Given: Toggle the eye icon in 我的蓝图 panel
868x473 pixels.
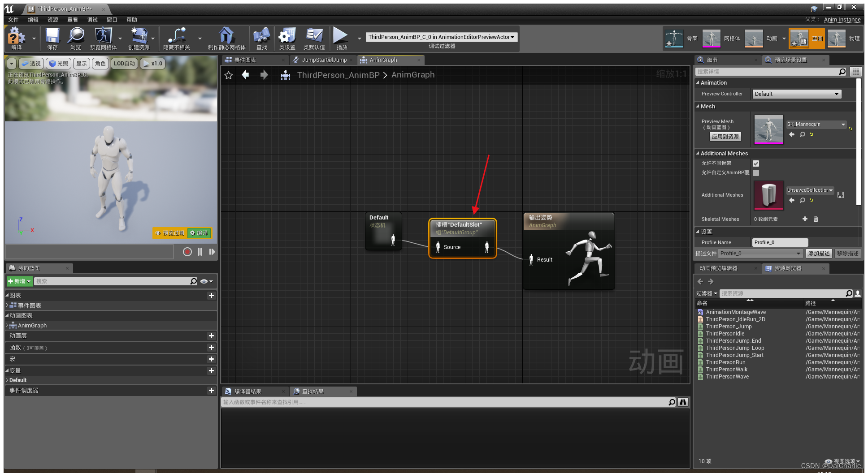Looking at the screenshot, I should 204,281.
